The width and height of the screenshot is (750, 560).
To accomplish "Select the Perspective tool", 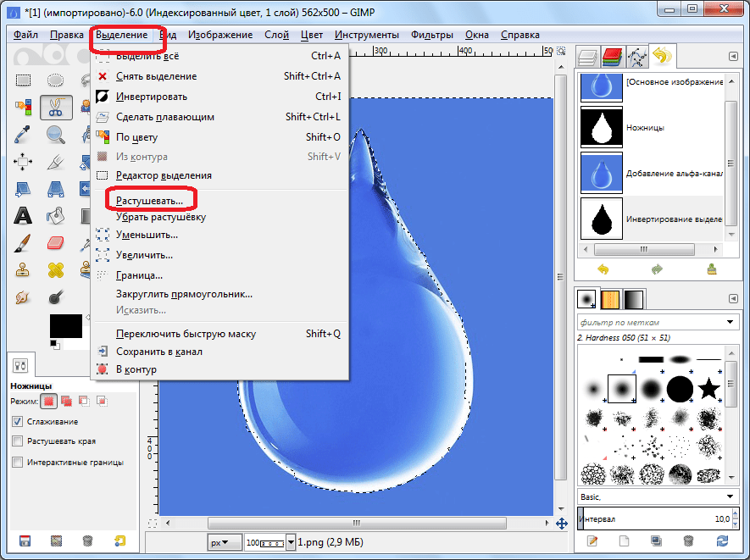I will point(55,190).
